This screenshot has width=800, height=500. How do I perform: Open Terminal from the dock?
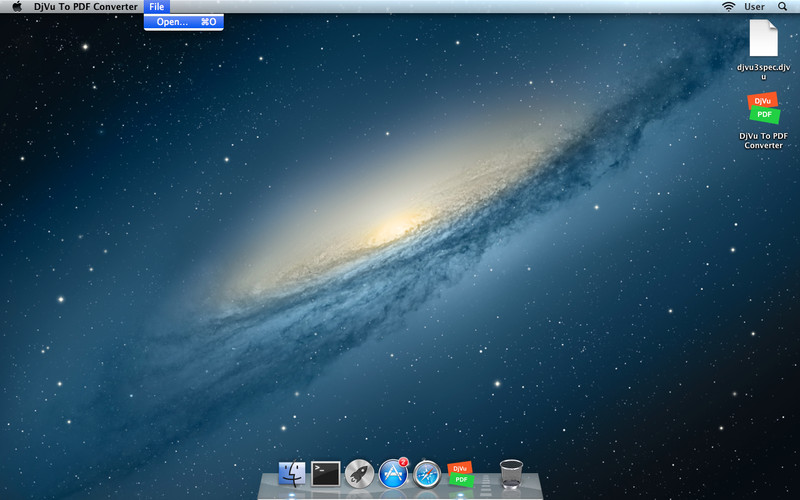[x=326, y=473]
